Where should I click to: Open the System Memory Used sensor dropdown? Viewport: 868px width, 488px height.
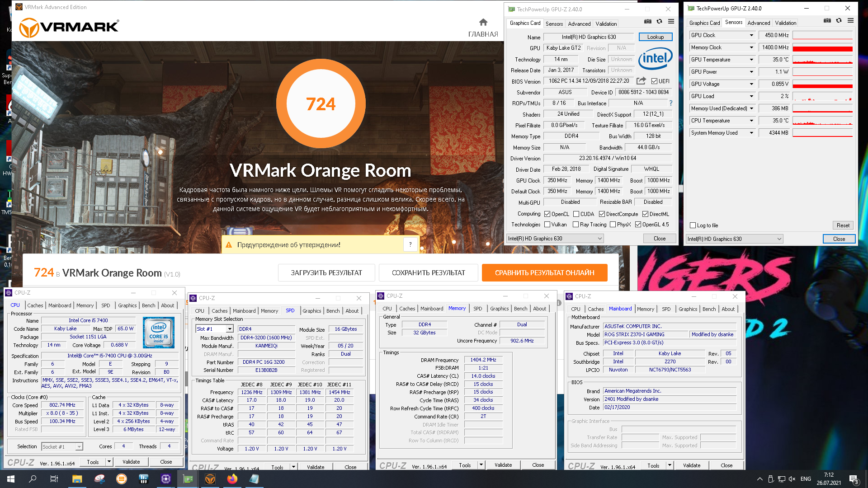point(751,133)
